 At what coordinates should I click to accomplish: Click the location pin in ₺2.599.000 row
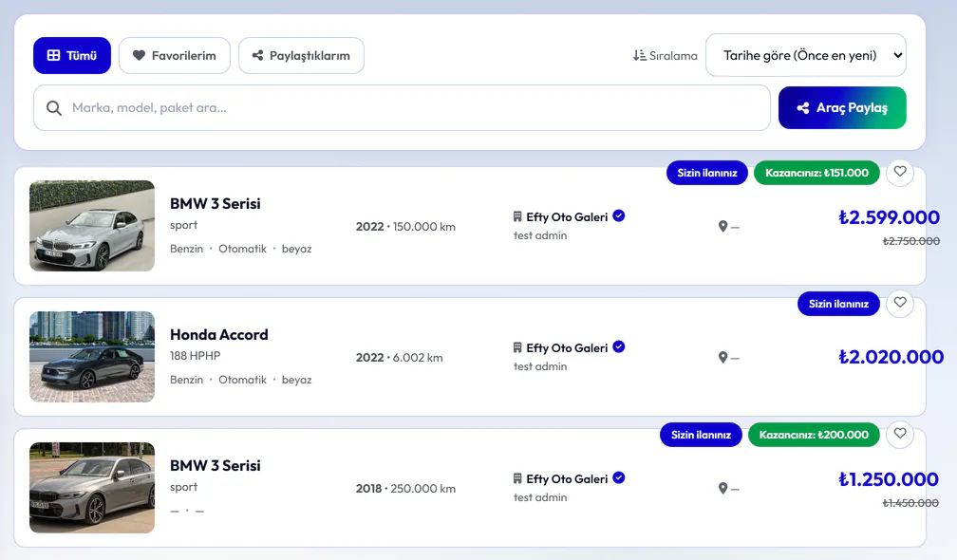pos(722,226)
